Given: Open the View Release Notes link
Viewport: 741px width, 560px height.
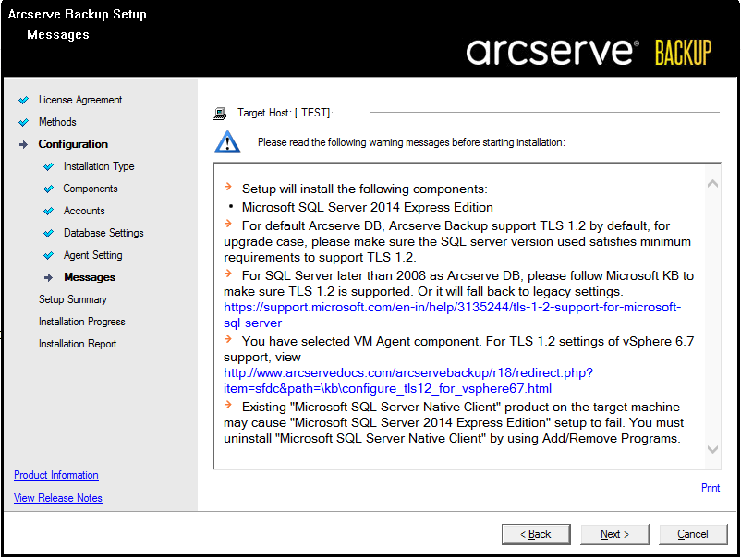Looking at the screenshot, I should coord(58,498).
